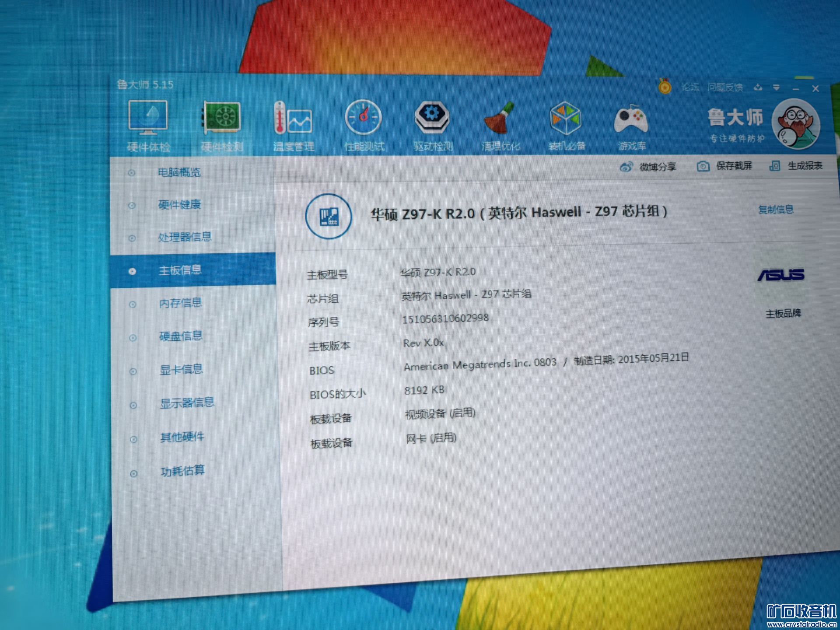The width and height of the screenshot is (840, 630).
Task: Click camera icon beside 保存截屏
Action: point(703,166)
